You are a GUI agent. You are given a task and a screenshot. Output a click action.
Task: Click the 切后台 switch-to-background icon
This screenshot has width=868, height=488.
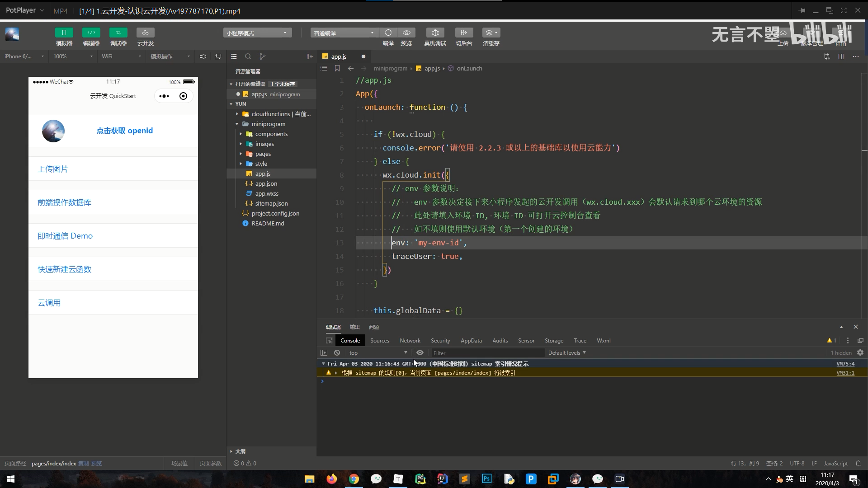[x=464, y=33]
